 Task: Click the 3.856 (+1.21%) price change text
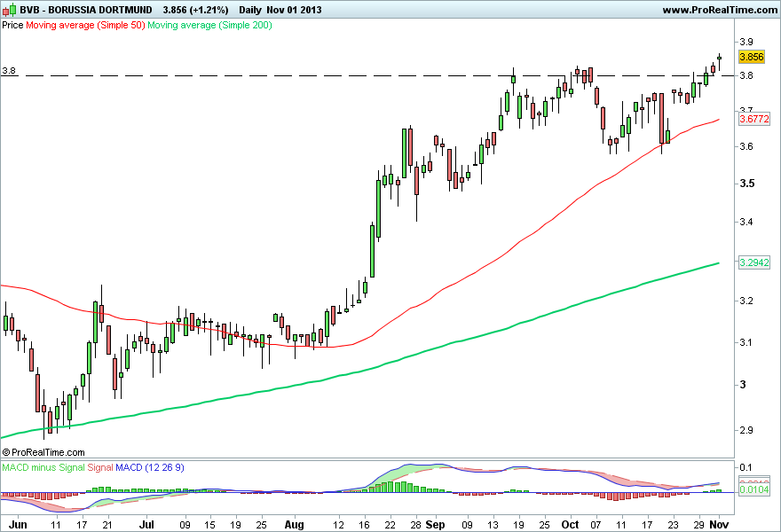pyautogui.click(x=195, y=10)
